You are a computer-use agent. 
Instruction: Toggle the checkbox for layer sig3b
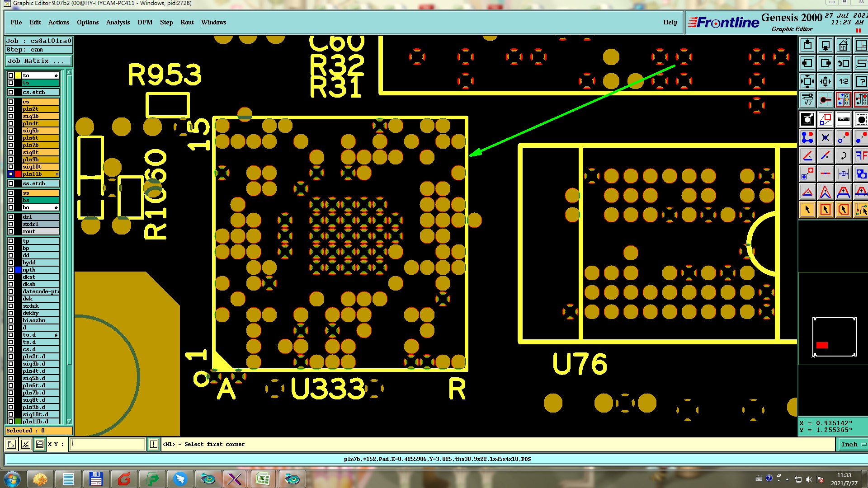click(11, 116)
